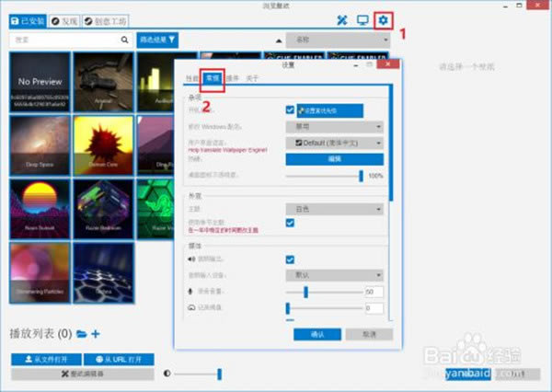Switch to the 常规 settings tab
552x392 pixels.
pos(213,79)
